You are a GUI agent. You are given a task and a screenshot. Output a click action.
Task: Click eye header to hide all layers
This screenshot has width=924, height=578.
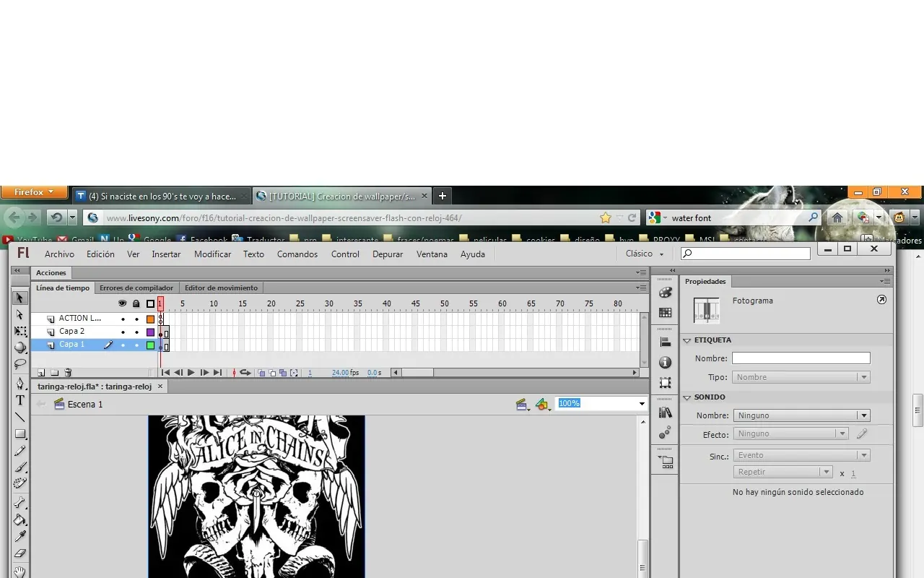coord(122,303)
